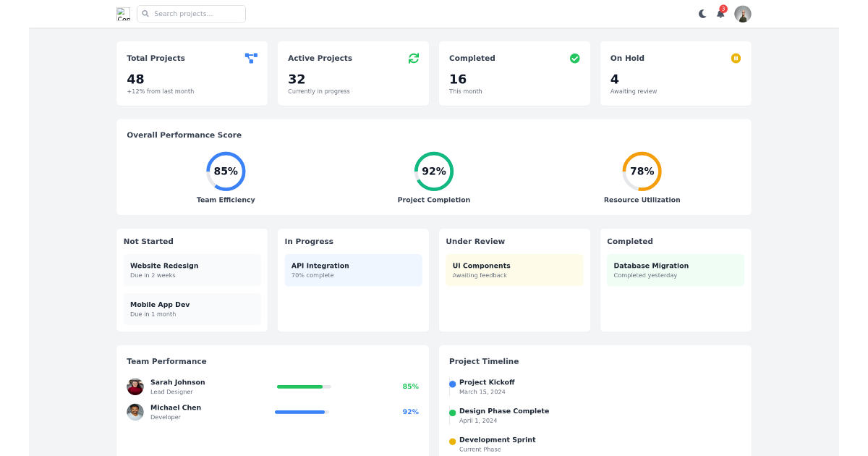The image size is (868, 456).
Task: Click the Total Projects diagram icon
Action: (251, 58)
